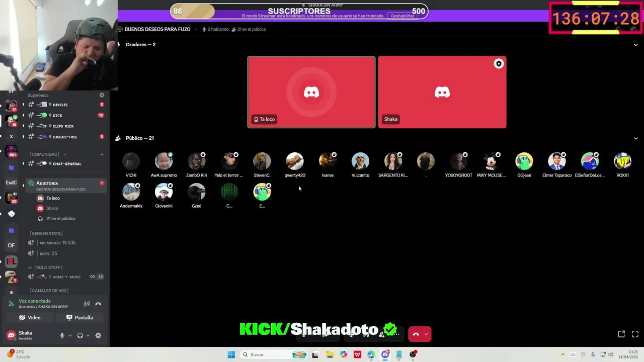This screenshot has height=362, width=644.
Task: Collapse the SERVER STATS category
Action: (46, 234)
